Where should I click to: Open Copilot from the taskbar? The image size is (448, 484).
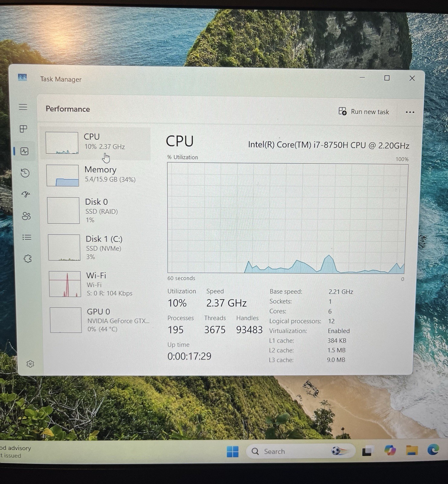pyautogui.click(x=390, y=450)
